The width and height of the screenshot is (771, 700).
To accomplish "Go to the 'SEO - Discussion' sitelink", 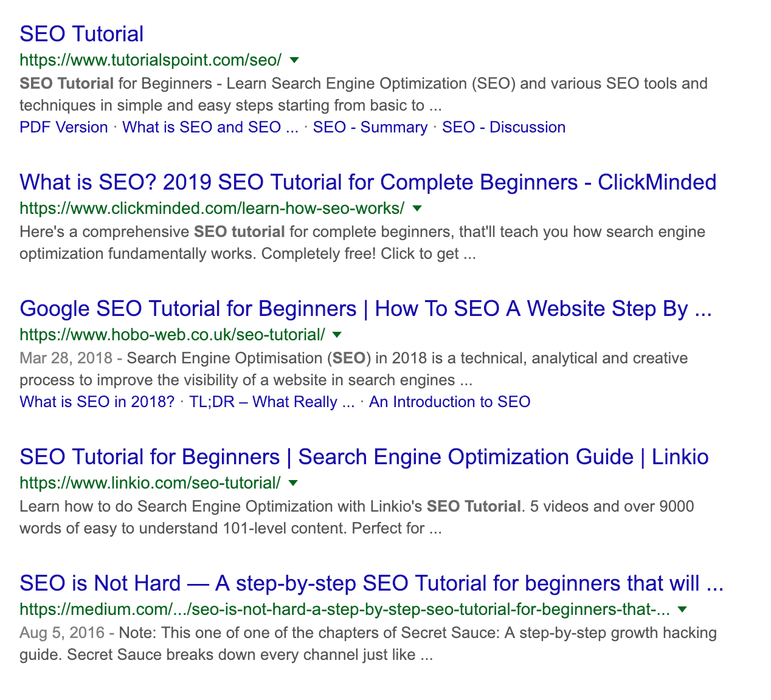I will coord(503,127).
